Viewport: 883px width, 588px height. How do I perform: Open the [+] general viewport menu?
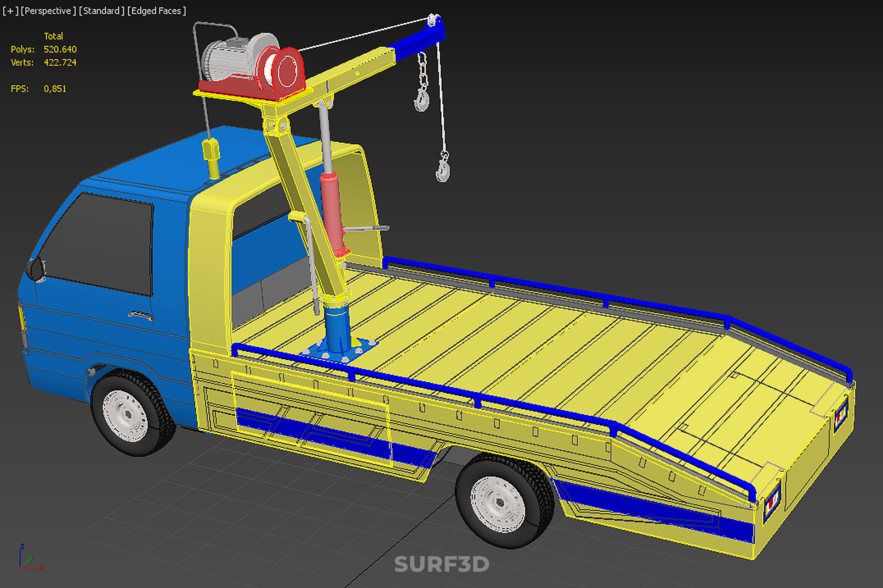(x=10, y=11)
